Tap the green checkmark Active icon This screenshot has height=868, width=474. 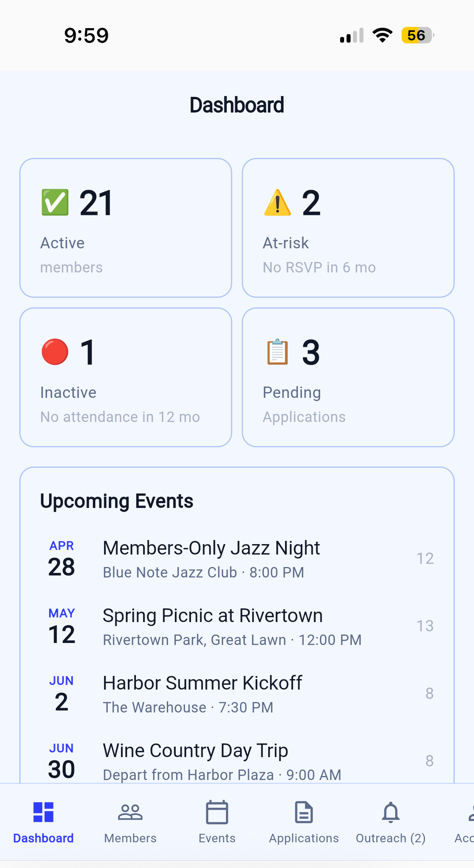(55, 203)
